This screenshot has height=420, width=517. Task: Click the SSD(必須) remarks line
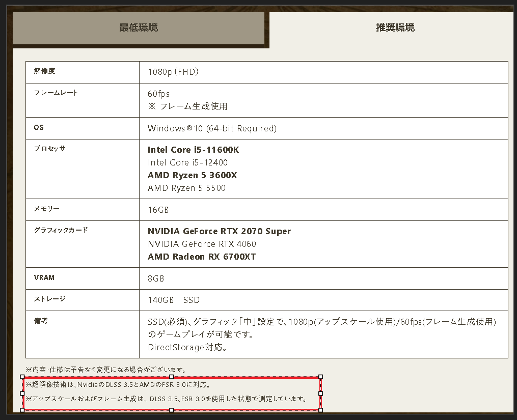(x=322, y=322)
